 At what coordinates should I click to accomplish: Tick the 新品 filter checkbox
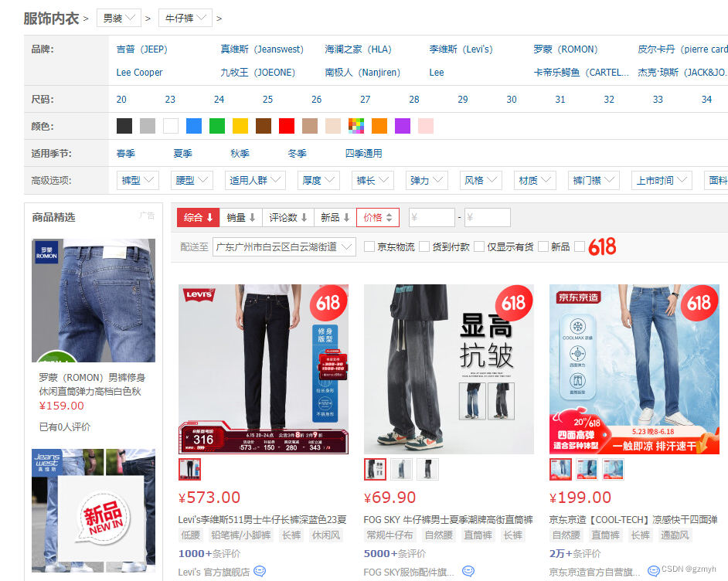[543, 246]
